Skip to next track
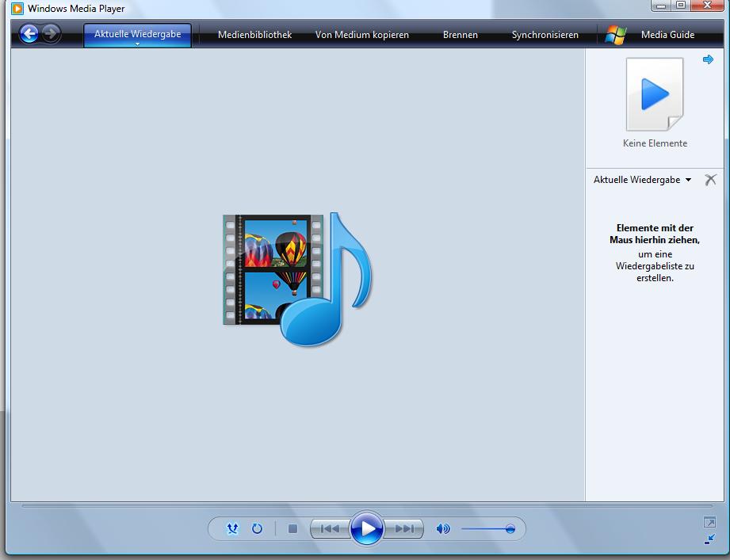The height and width of the screenshot is (560, 730). click(404, 528)
